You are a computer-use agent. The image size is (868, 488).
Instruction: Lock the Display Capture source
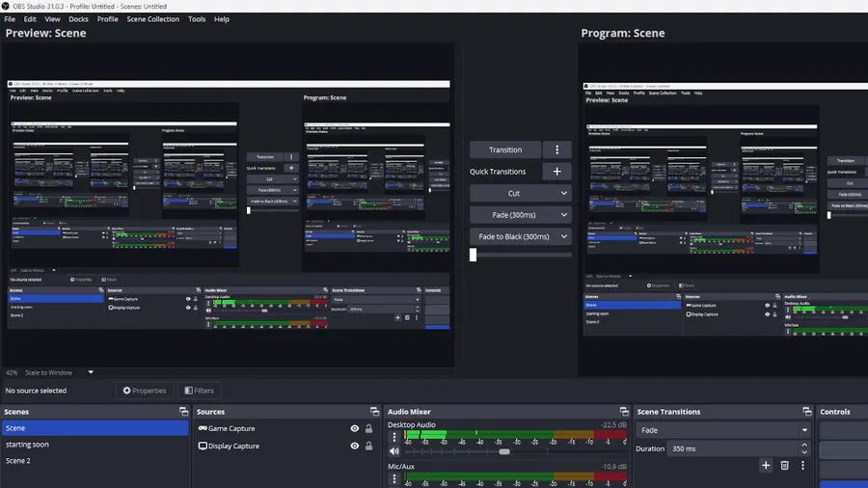[x=368, y=446]
